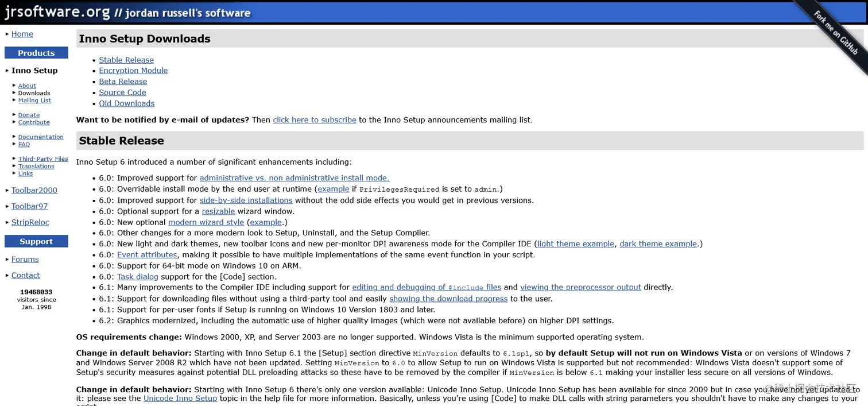The height and width of the screenshot is (406, 868).
Task: Click the Stable Release section heading
Action: pos(122,141)
